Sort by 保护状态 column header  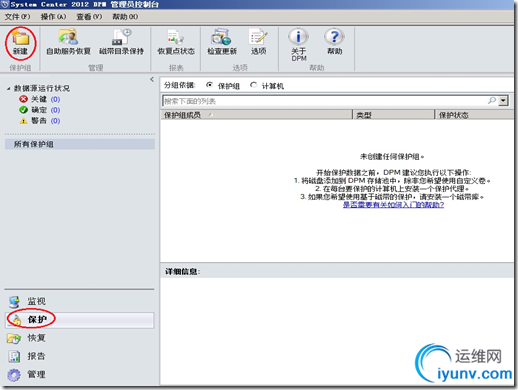474,115
